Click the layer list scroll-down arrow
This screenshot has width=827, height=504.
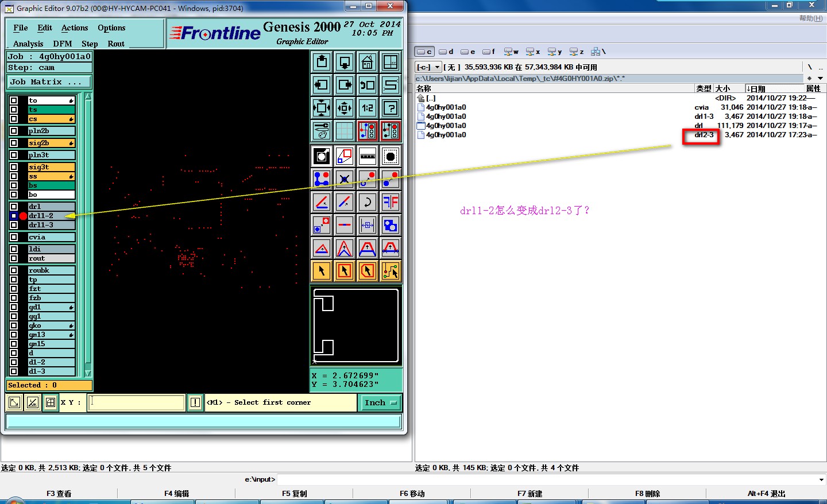pyautogui.click(x=88, y=373)
